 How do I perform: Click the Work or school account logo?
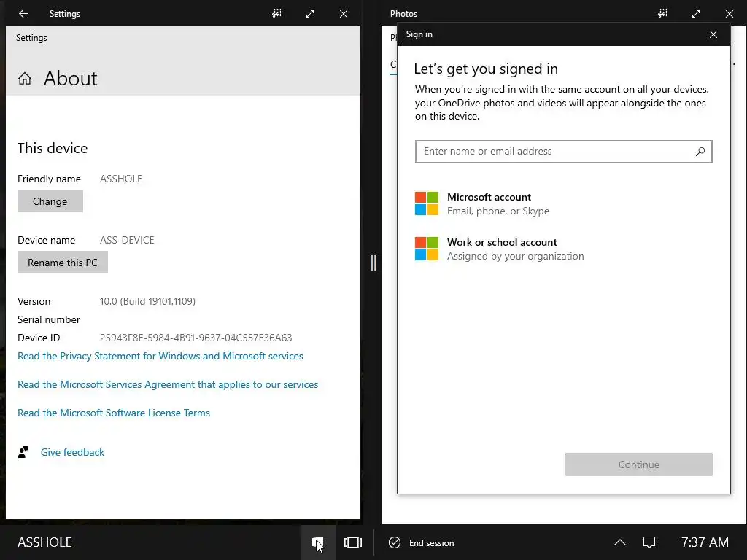tap(426, 249)
